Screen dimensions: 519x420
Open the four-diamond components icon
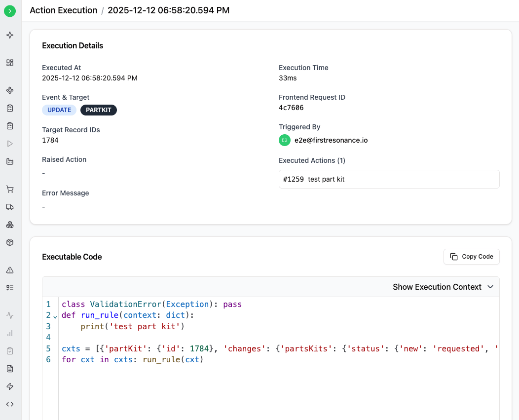(x=10, y=90)
